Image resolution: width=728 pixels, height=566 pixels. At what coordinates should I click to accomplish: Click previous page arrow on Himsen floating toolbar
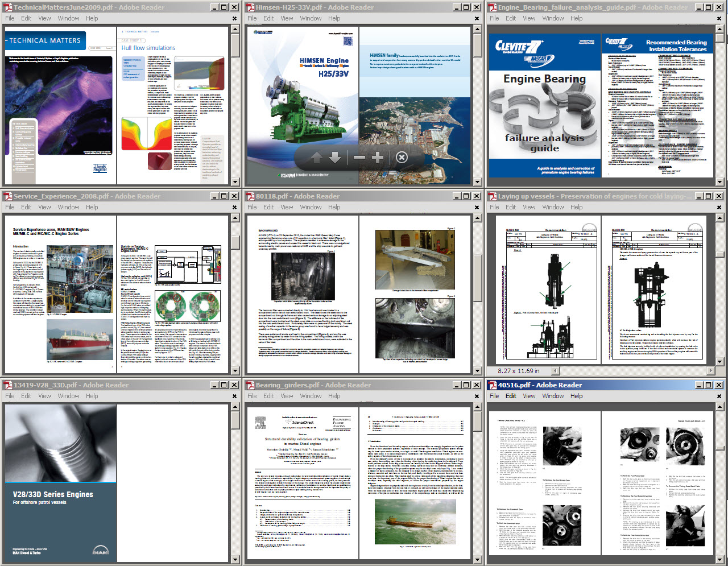[317, 158]
